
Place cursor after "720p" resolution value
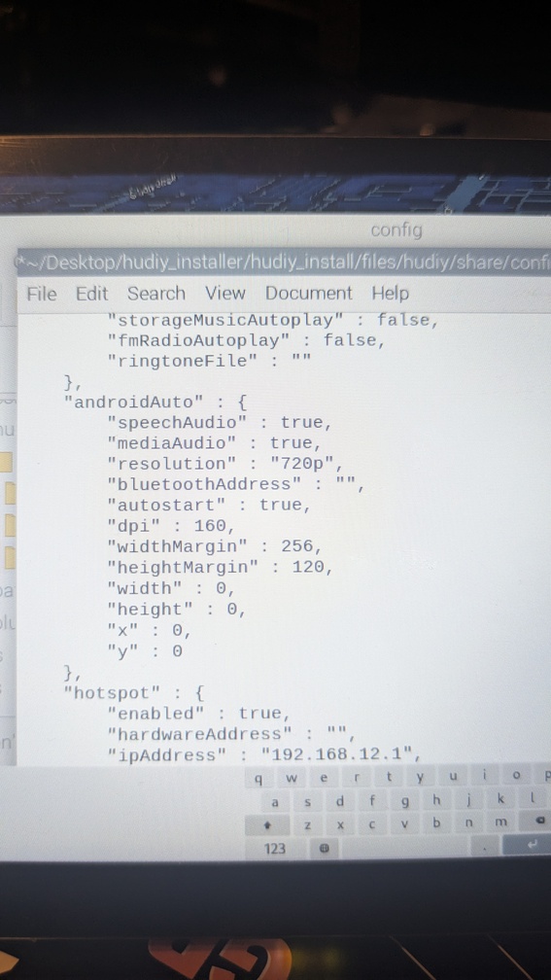coord(333,464)
